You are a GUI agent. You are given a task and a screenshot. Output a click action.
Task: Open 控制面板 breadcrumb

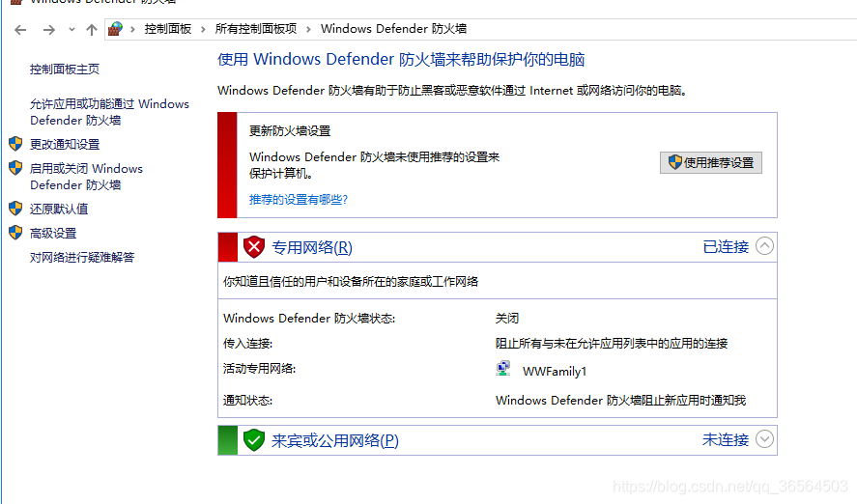coord(168,29)
